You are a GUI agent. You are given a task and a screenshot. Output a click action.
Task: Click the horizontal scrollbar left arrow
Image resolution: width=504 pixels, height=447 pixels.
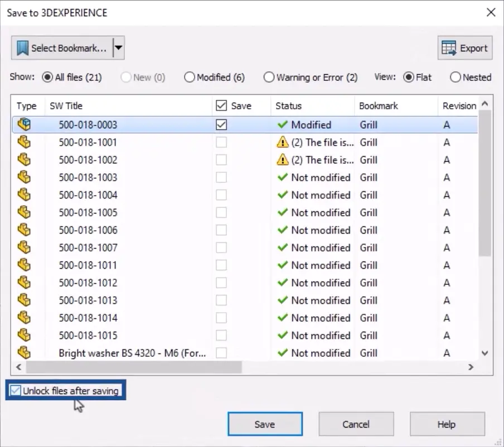(18, 367)
